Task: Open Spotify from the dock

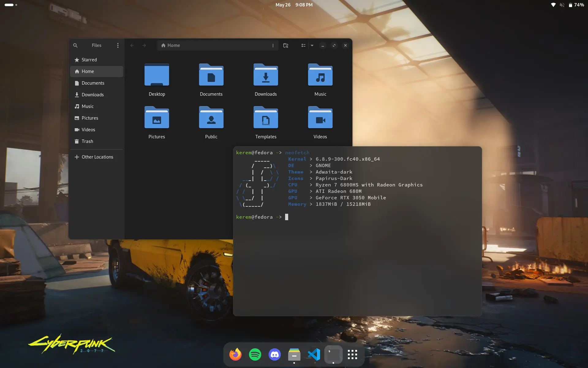Action: pos(255,355)
